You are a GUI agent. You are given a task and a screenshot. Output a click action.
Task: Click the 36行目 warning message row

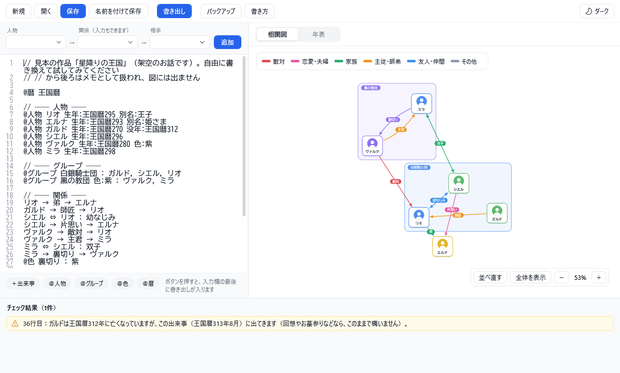coord(310,324)
